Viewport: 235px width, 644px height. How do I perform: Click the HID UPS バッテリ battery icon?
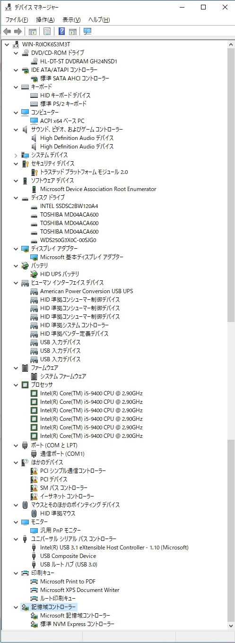(35, 274)
